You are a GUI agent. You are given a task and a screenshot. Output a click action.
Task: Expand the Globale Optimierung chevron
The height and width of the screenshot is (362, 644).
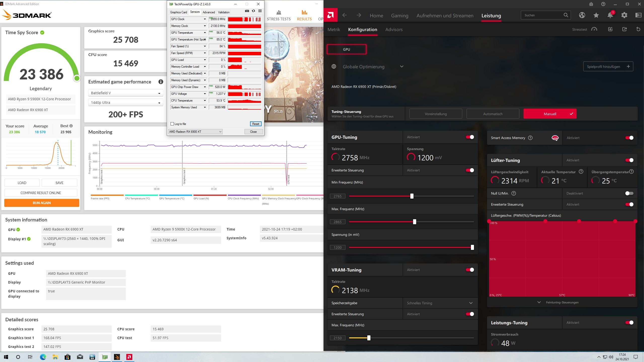[402, 67]
